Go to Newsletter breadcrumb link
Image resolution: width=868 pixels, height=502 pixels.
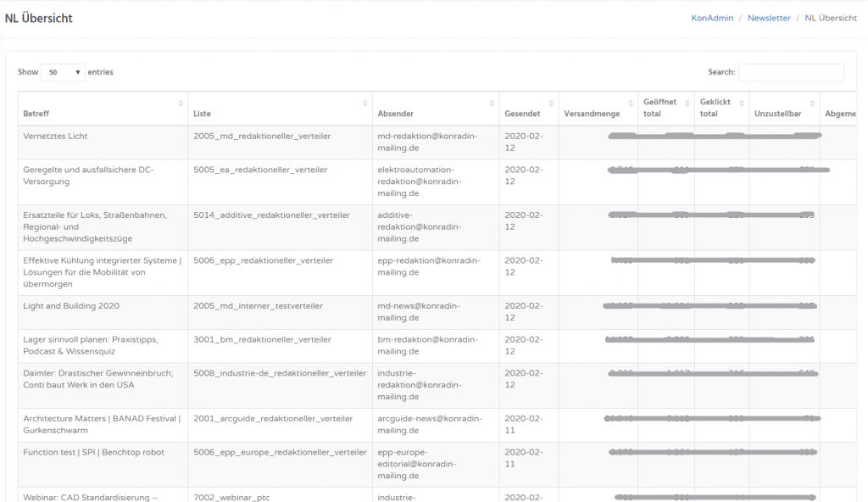[x=769, y=18]
